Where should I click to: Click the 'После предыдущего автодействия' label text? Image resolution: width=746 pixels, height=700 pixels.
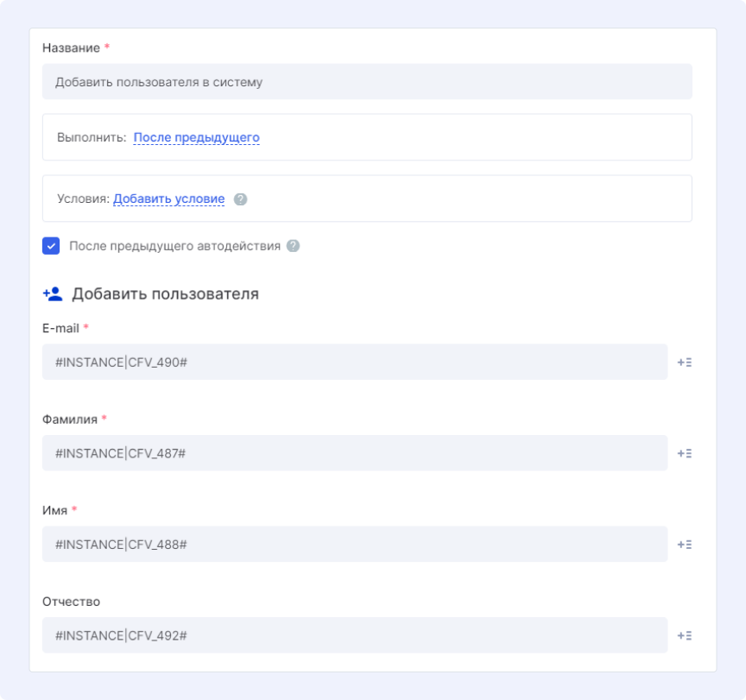point(174,246)
